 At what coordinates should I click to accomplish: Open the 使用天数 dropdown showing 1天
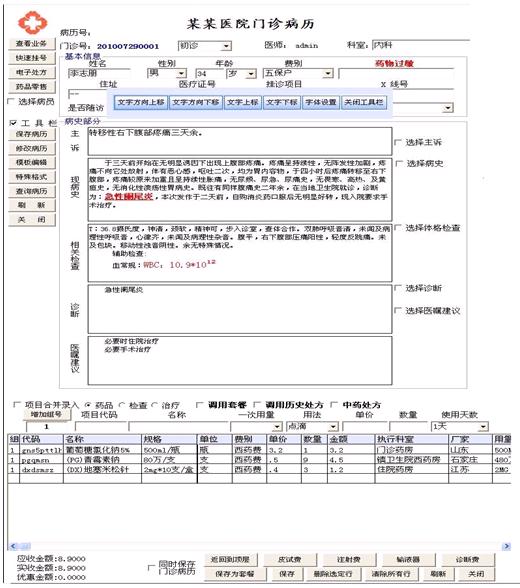[x=483, y=426]
